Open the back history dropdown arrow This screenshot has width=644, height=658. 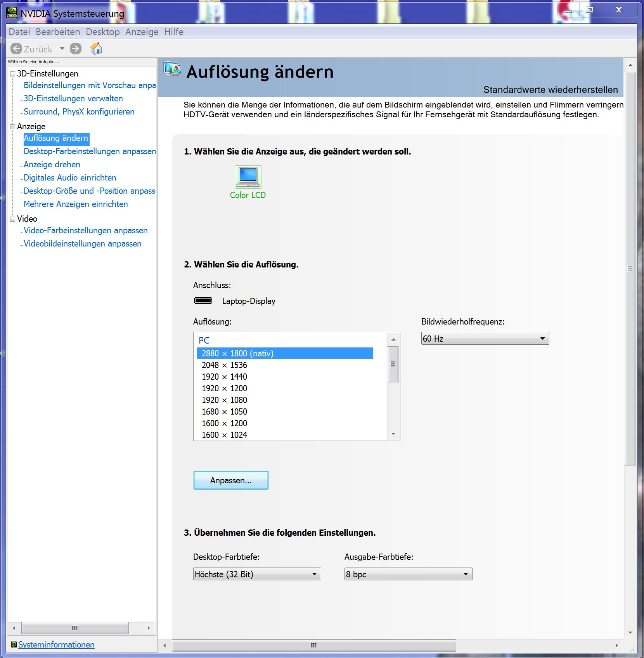point(62,49)
